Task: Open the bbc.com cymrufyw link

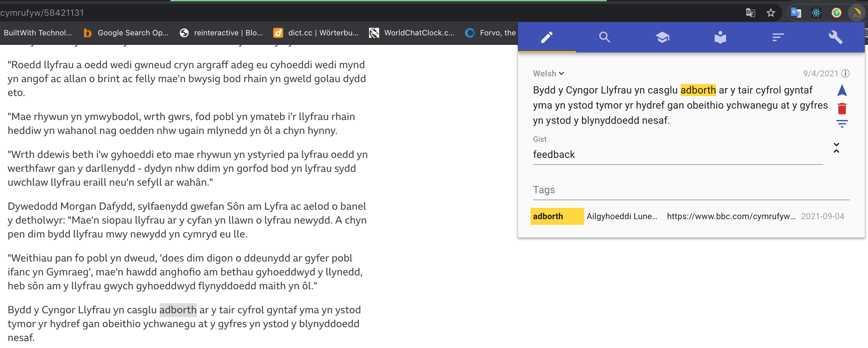Action: pos(731,217)
